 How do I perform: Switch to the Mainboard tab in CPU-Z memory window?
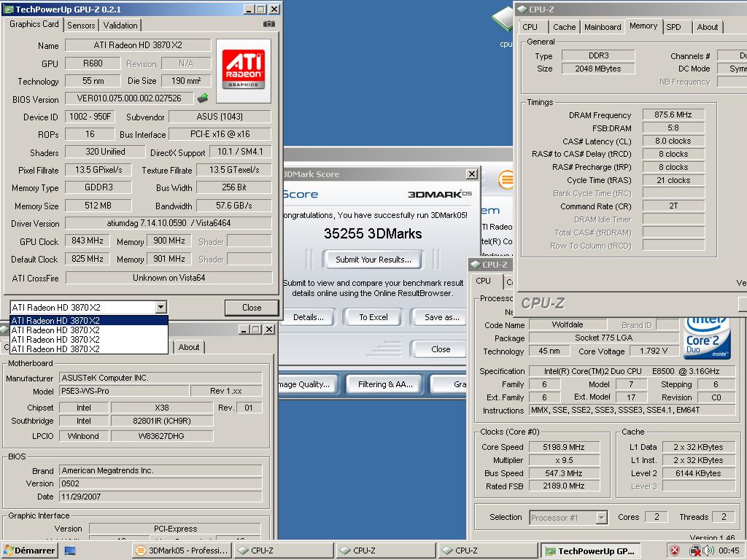(603, 27)
